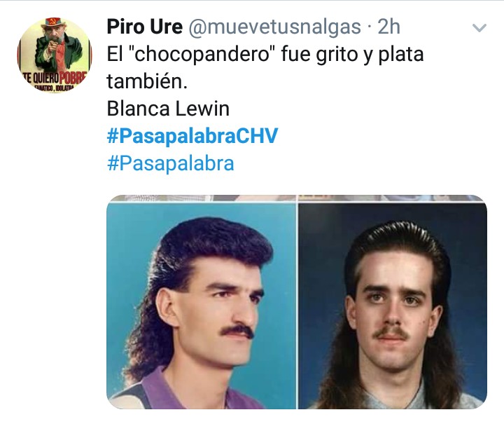
Task: View the right photo with dark blue background
Action: click(x=393, y=306)
